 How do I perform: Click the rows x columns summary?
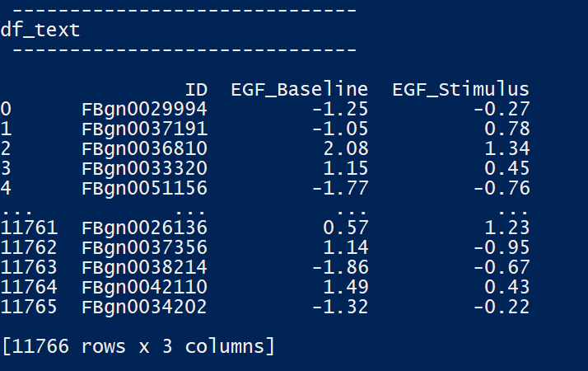(138, 346)
